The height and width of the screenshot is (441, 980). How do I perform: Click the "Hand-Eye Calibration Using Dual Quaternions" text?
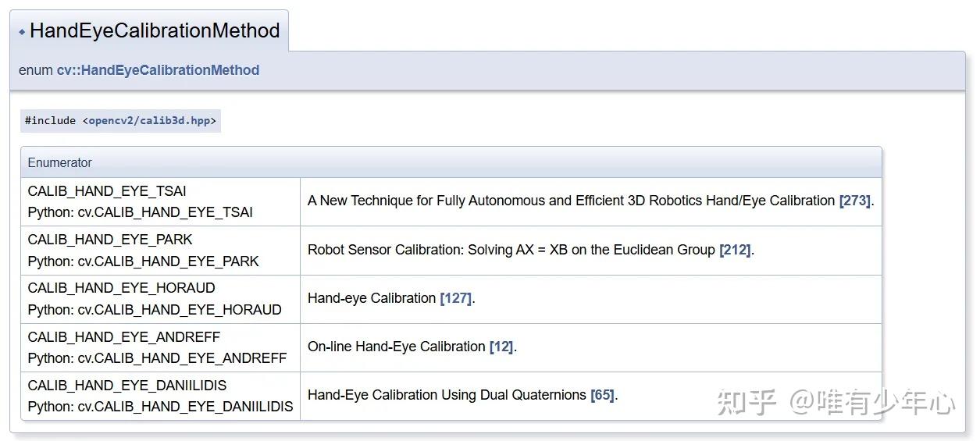447,395
